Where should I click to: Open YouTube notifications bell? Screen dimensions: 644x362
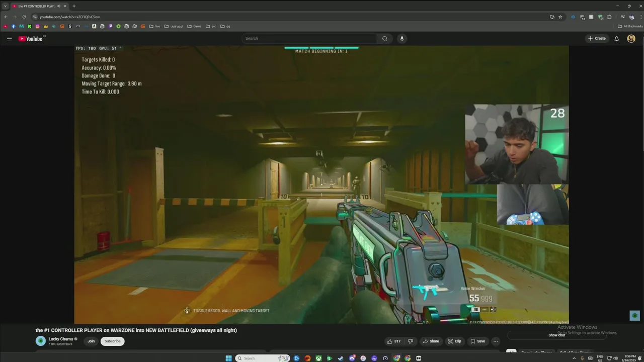pos(616,39)
